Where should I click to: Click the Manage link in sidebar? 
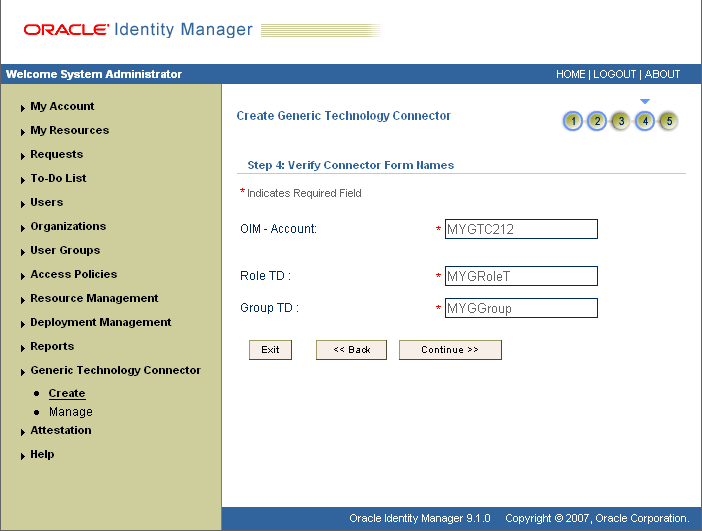[71, 411]
